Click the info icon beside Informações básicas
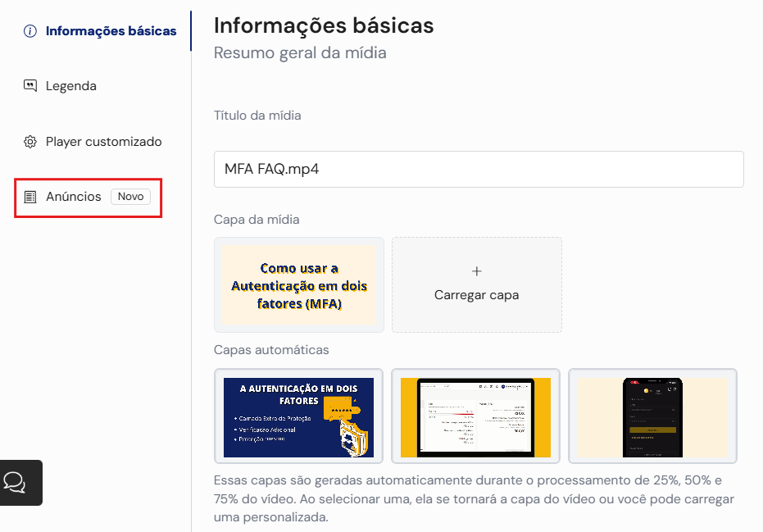This screenshot has height=532, width=763. click(30, 31)
